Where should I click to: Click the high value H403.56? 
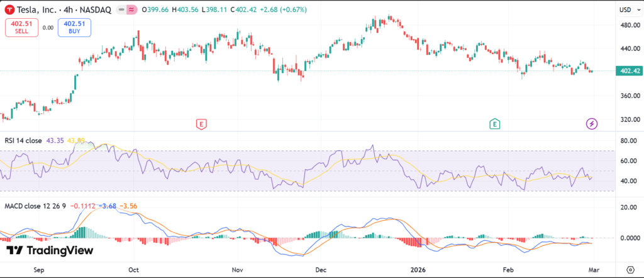click(x=186, y=9)
